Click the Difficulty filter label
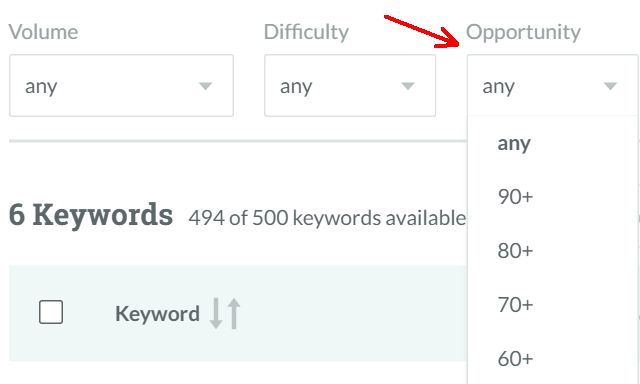 306,32
